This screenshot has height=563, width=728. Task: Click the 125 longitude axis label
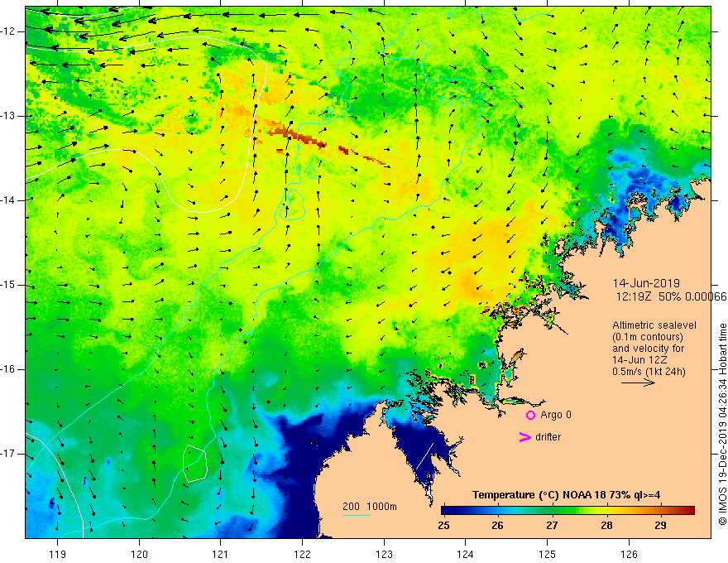click(x=548, y=554)
